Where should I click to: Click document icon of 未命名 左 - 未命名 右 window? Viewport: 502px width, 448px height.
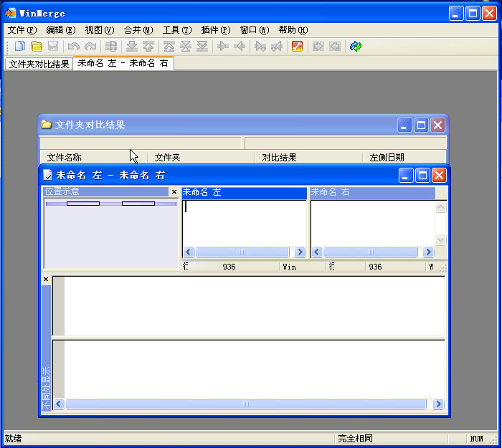coord(47,175)
